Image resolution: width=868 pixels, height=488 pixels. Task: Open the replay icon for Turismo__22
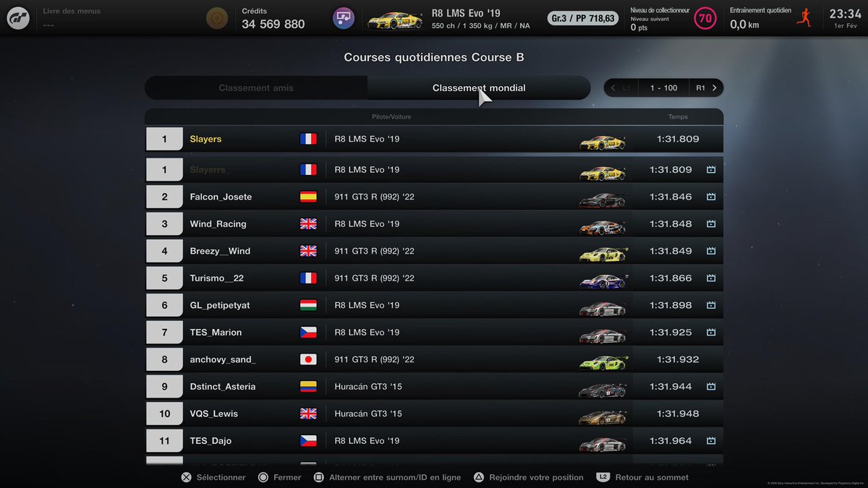pos(711,278)
